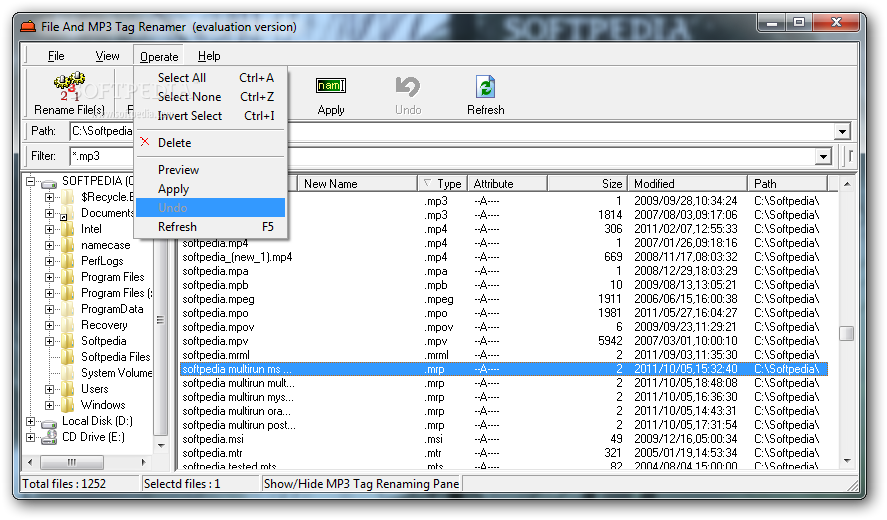Click folder tree horizontal scrollbar thumb
The image size is (887, 520).
pos(72,462)
